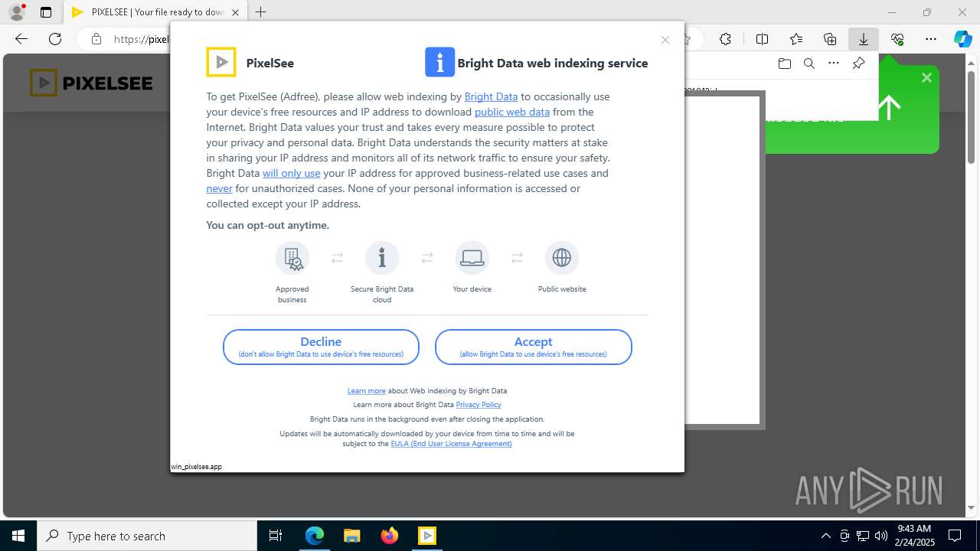The height and width of the screenshot is (551, 980).
Task: Click the Secure Bright Data cloud icon
Action: (382, 258)
